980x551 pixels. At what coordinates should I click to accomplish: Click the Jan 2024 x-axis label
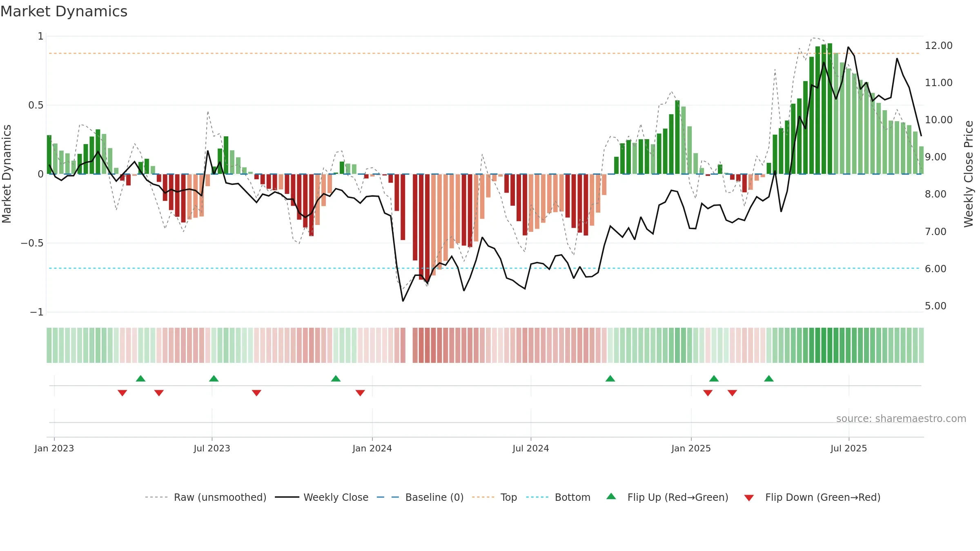tap(372, 449)
